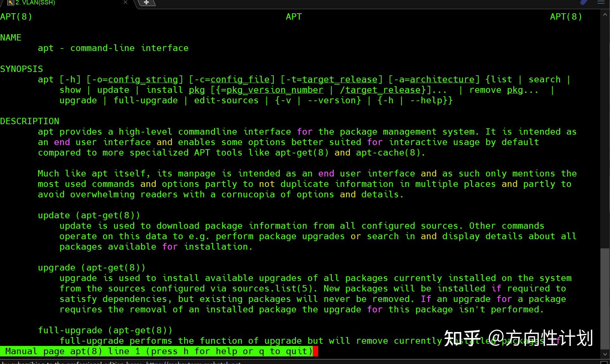This screenshot has height=364, width=610.
Task: Click the scrollbar down arrow
Action: coord(604,354)
